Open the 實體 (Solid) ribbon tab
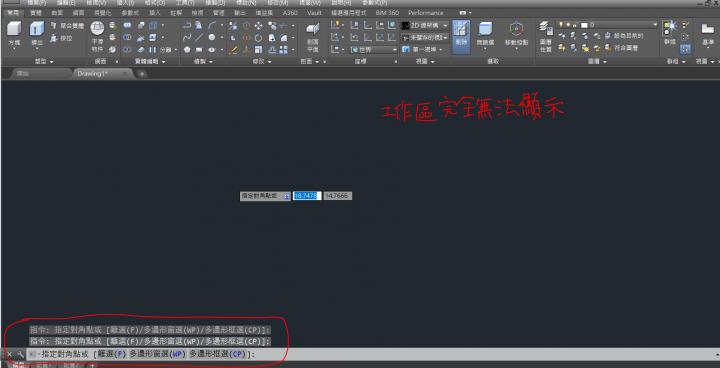 (35, 13)
